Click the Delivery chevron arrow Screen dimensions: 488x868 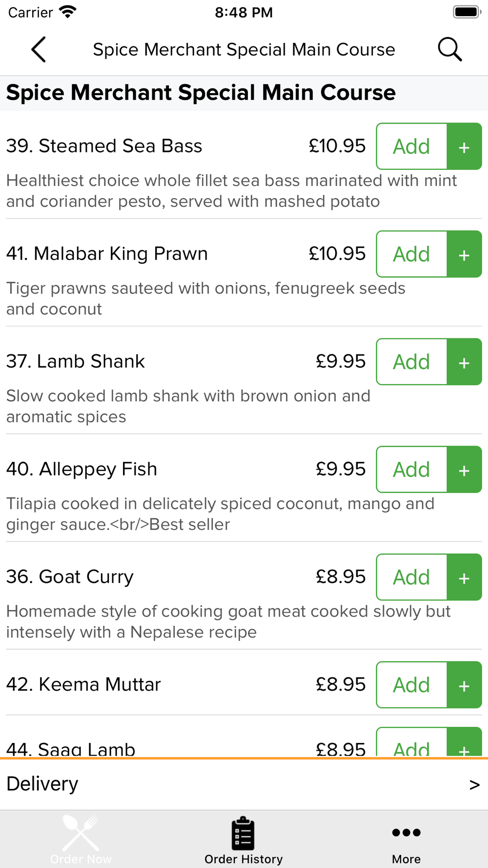[474, 785]
